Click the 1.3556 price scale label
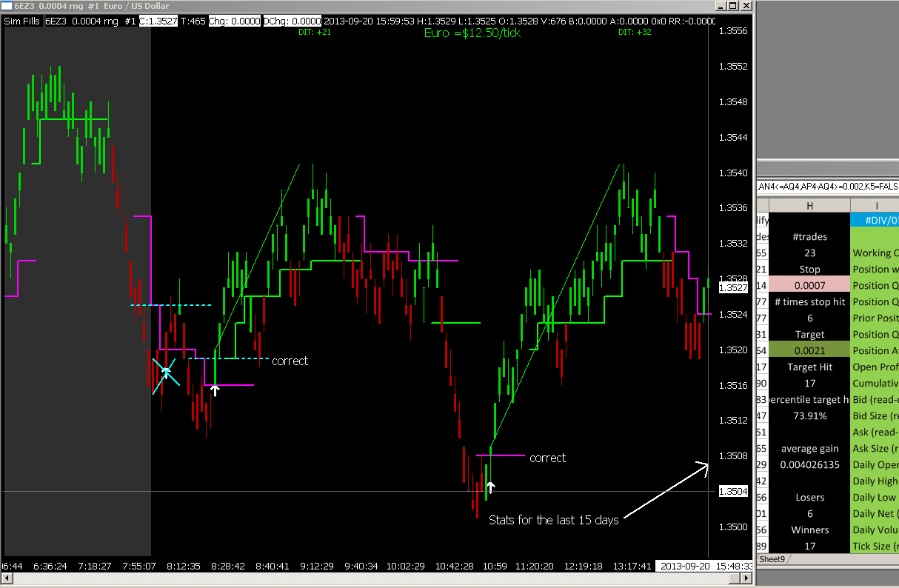This screenshot has width=899, height=588. (x=732, y=31)
